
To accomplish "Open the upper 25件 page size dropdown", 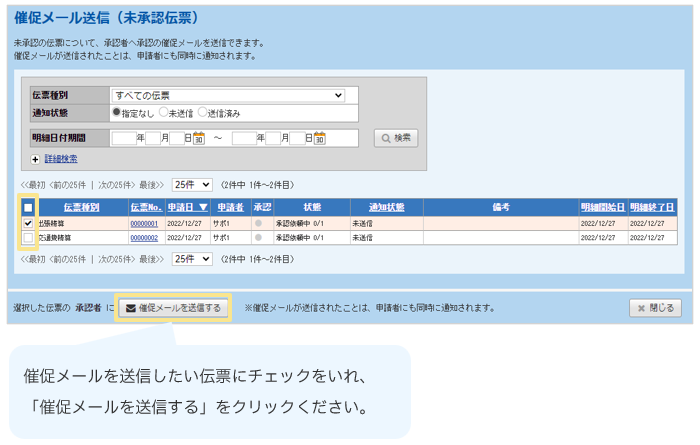I will click(192, 185).
